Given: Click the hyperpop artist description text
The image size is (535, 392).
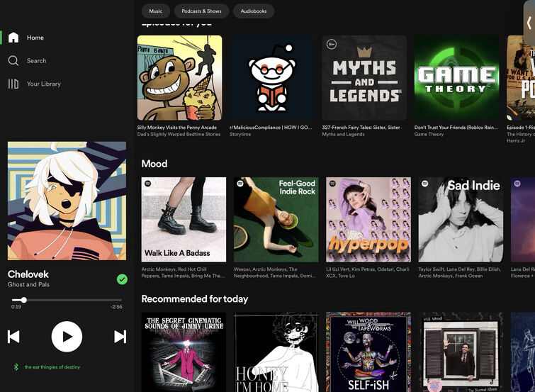Looking at the screenshot, I should click(x=368, y=272).
